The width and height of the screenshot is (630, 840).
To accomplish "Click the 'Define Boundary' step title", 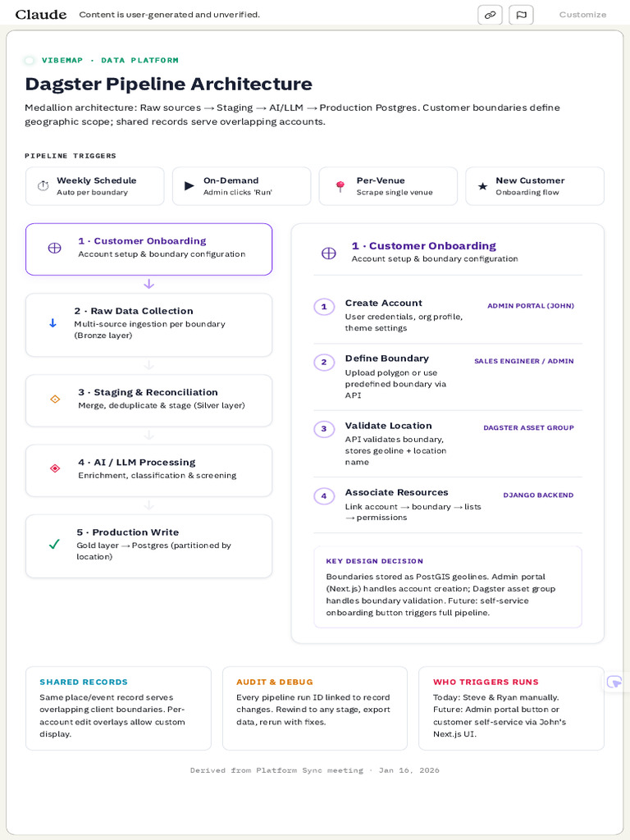I will (387, 358).
